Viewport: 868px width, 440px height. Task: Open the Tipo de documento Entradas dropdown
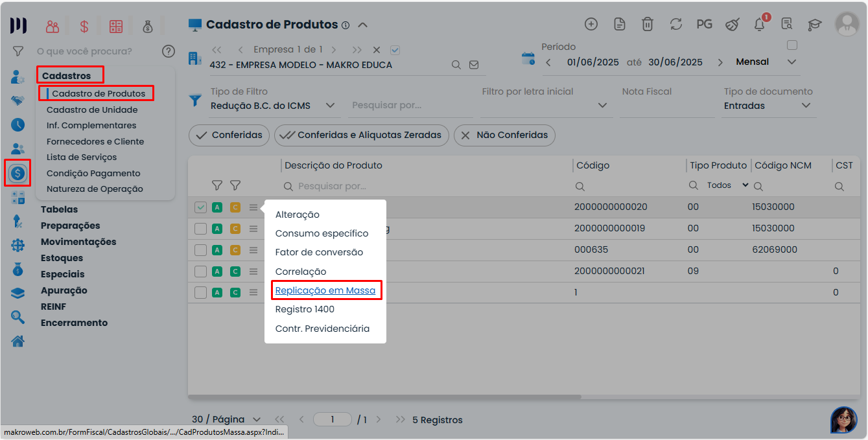click(806, 106)
